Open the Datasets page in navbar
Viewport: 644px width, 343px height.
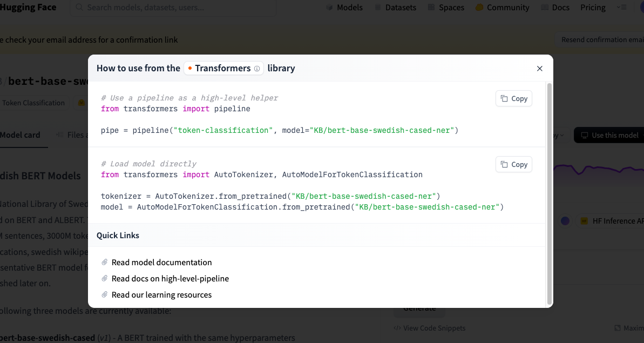pos(396,8)
